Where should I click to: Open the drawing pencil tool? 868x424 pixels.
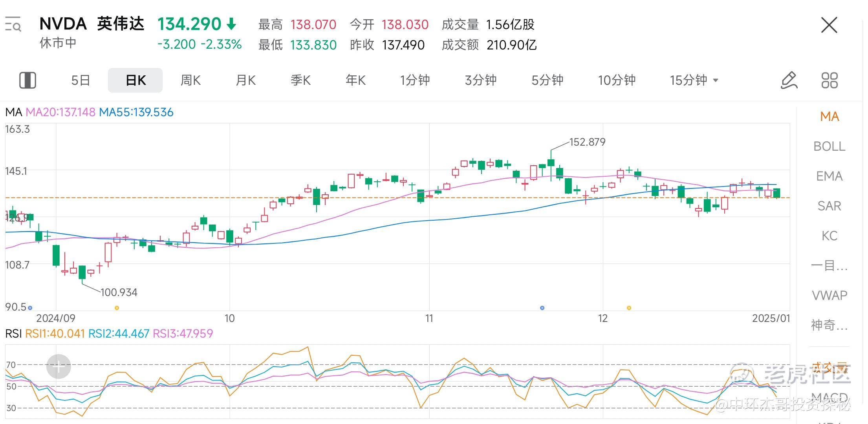pos(788,80)
